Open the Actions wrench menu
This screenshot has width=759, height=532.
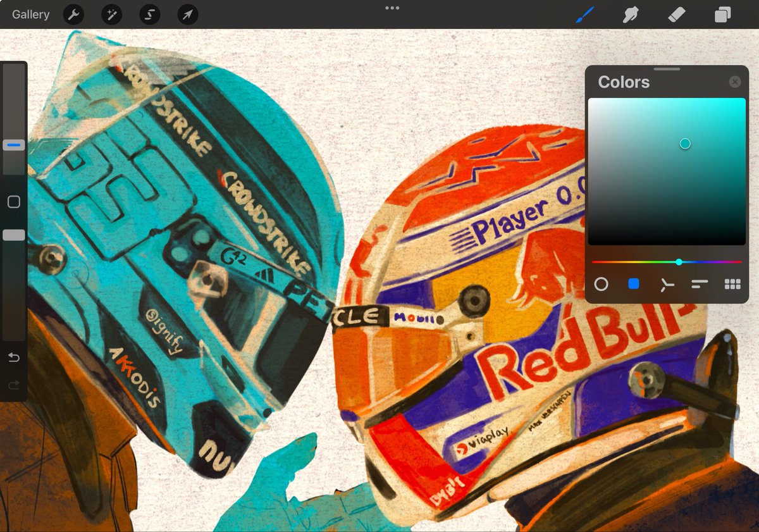[74, 15]
